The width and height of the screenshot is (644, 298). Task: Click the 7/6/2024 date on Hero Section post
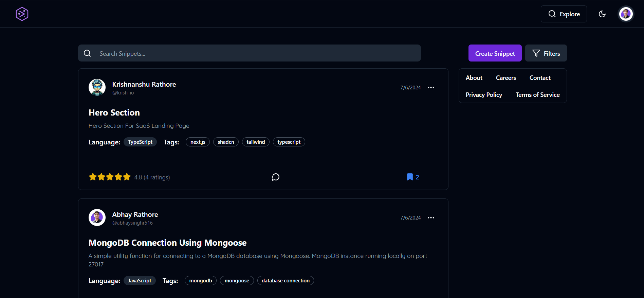(x=410, y=88)
